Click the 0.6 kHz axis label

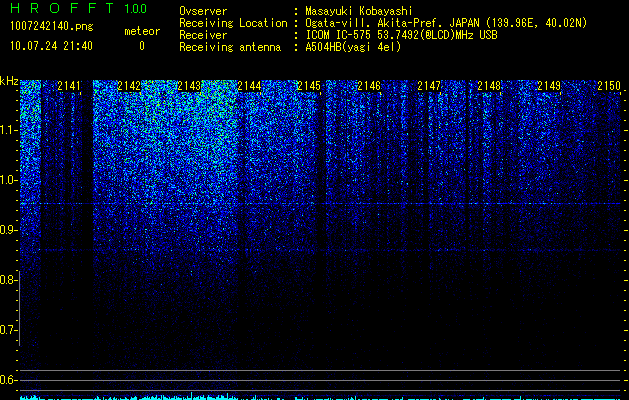click(x=8, y=380)
